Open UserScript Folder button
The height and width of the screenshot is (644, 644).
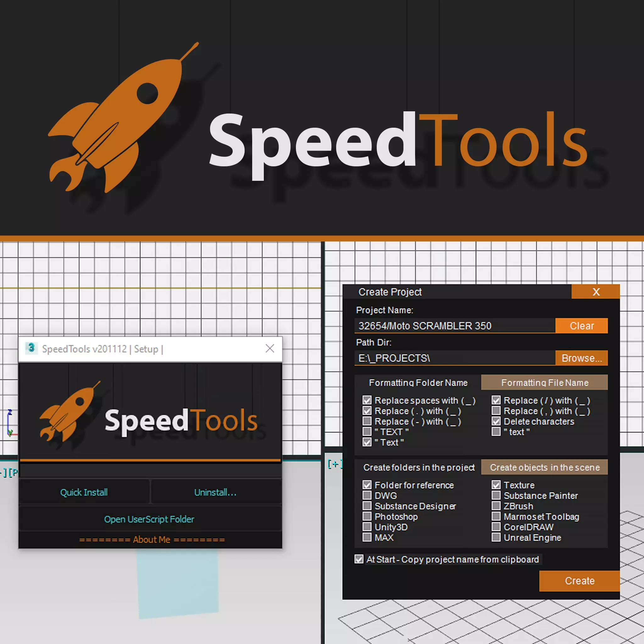[x=150, y=519]
